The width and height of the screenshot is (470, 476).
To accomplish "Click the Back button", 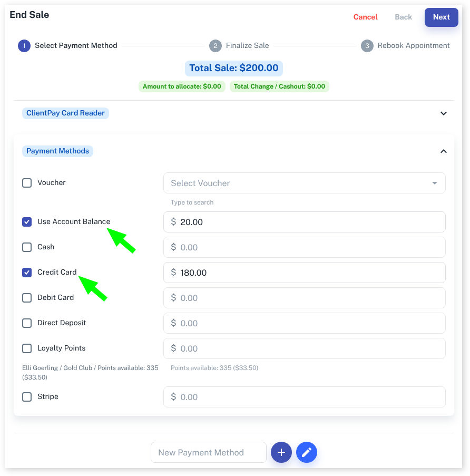I will click(x=403, y=17).
